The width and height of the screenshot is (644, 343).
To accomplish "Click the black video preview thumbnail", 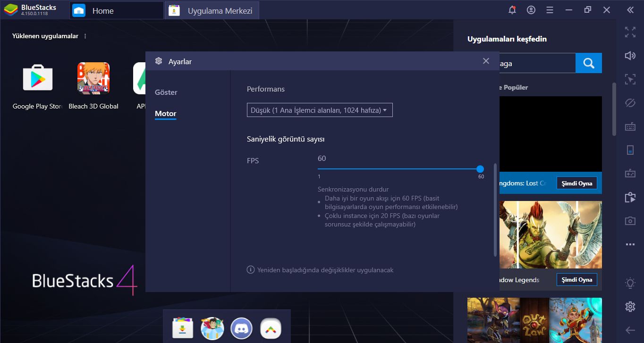I will point(551,134).
